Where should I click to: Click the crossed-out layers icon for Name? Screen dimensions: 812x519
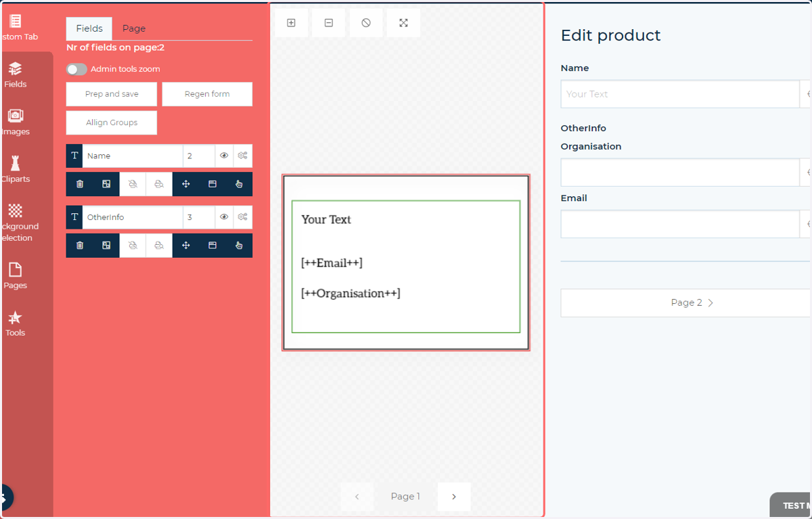[133, 184]
